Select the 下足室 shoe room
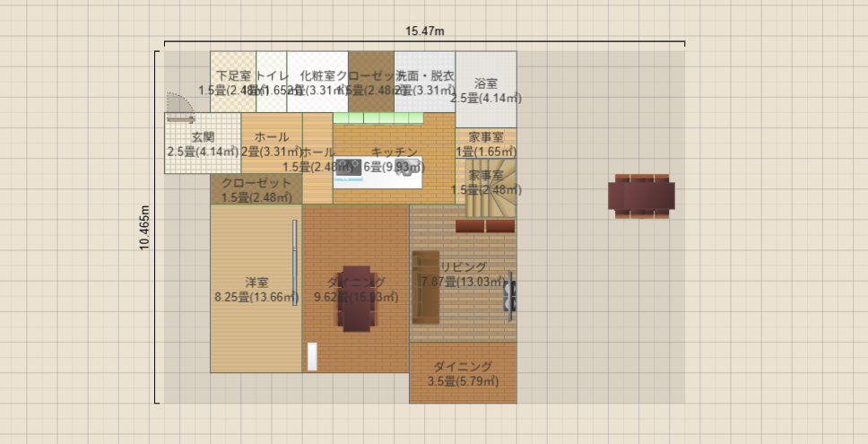The width and height of the screenshot is (868, 444). 233,82
